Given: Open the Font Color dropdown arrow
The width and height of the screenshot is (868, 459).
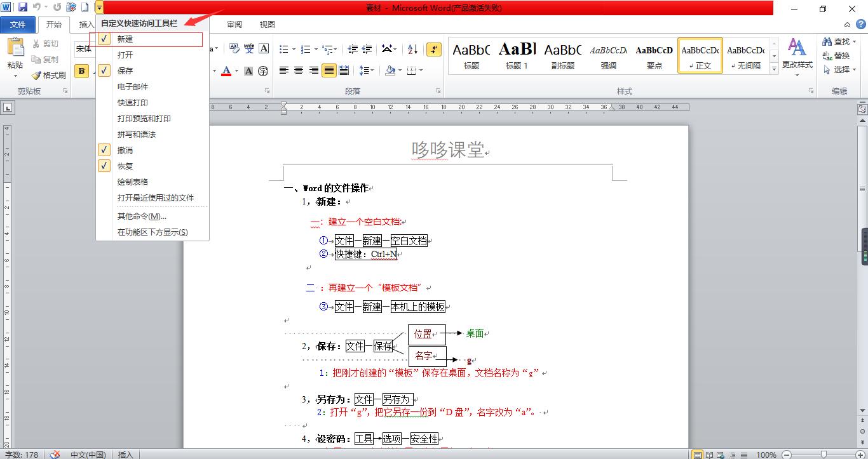Looking at the screenshot, I should coord(236,70).
